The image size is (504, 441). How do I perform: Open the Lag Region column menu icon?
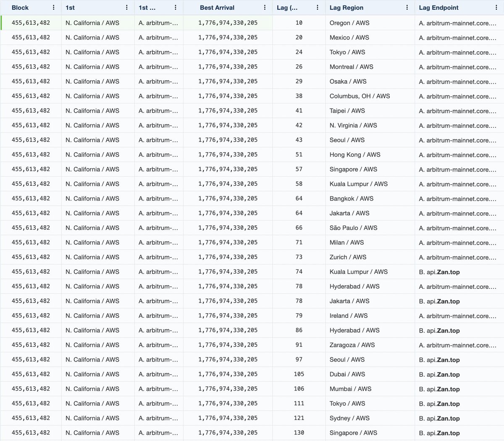(x=407, y=8)
